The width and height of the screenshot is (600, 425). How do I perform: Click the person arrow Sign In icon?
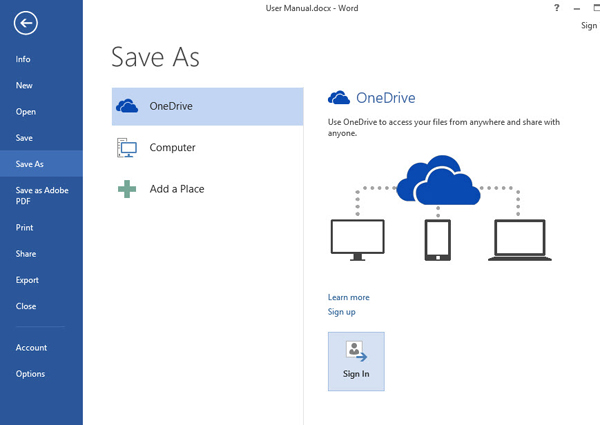point(356,351)
